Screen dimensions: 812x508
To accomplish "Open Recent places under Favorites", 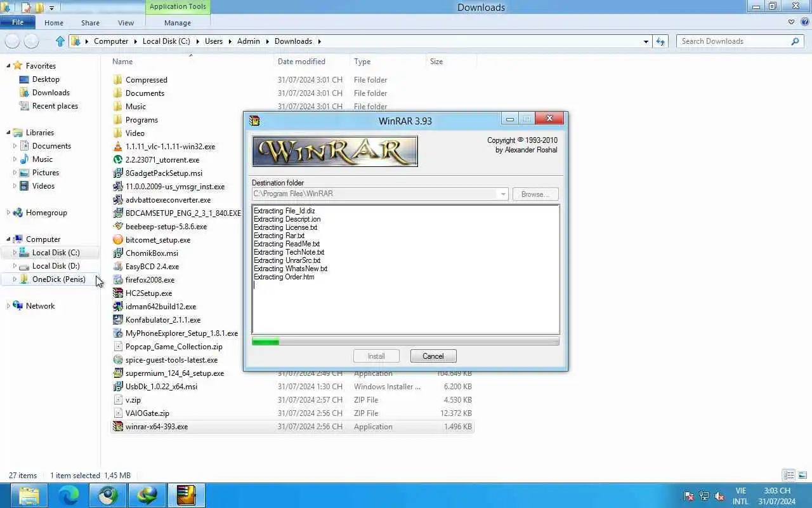I will (x=55, y=106).
